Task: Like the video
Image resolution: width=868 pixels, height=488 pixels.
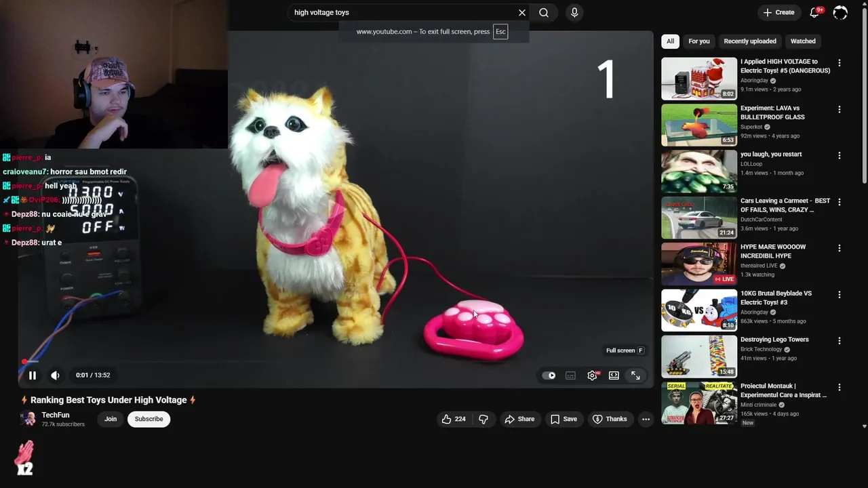Action: click(x=454, y=419)
